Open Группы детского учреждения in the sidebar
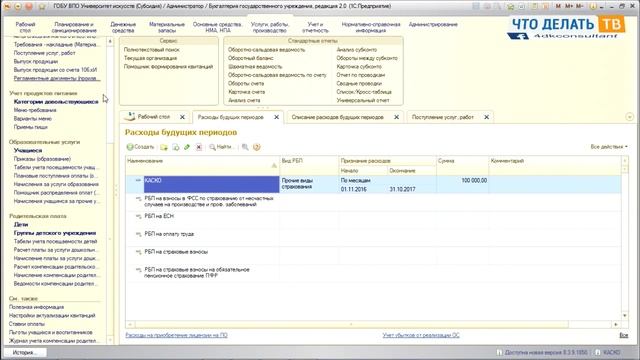Image resolution: width=640 pixels, height=360 pixels. [55, 233]
